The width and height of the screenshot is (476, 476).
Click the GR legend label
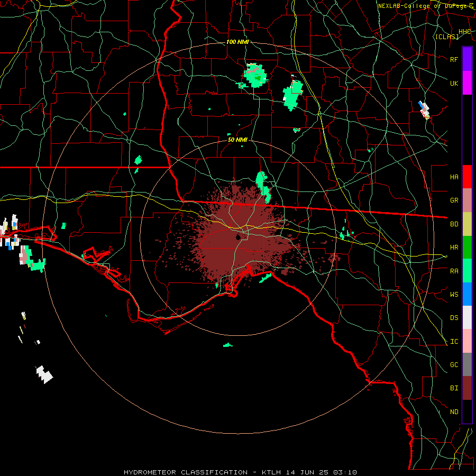454,200
